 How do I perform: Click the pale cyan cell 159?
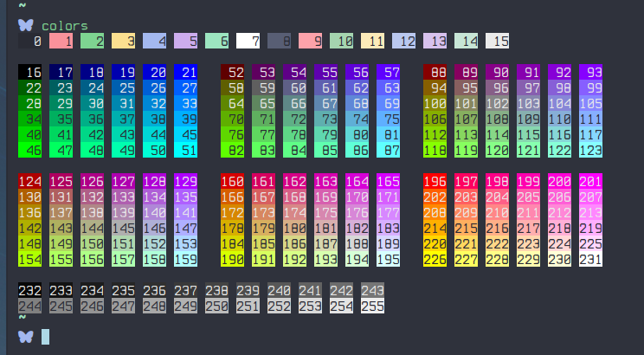pos(185,259)
